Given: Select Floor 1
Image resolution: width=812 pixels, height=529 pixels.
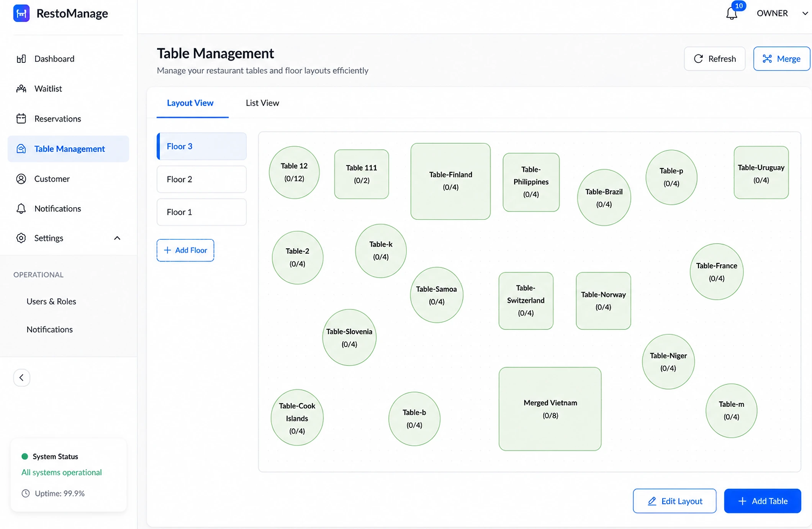Looking at the screenshot, I should point(201,212).
